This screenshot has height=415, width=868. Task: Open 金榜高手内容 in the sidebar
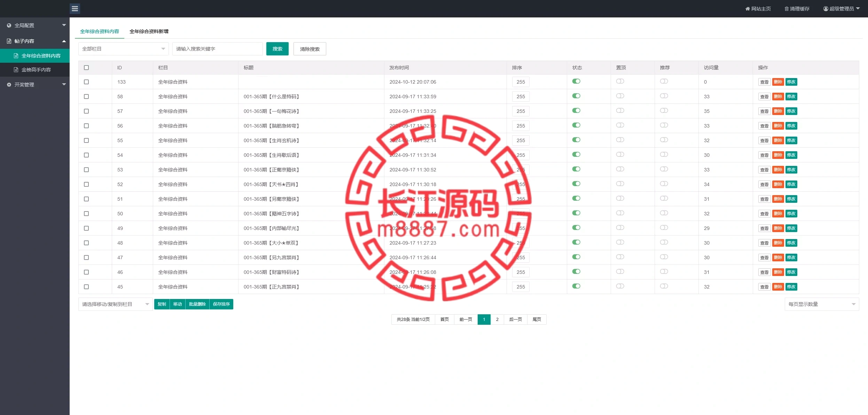[35, 70]
